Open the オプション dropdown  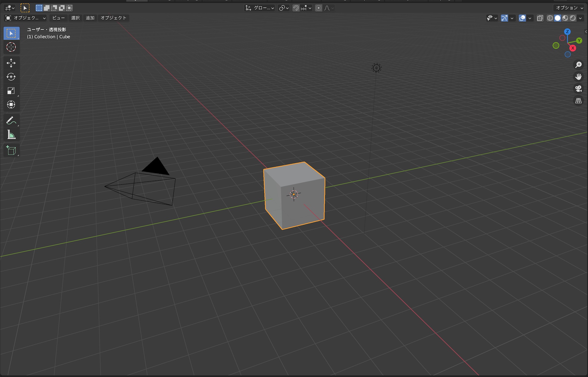tap(569, 8)
